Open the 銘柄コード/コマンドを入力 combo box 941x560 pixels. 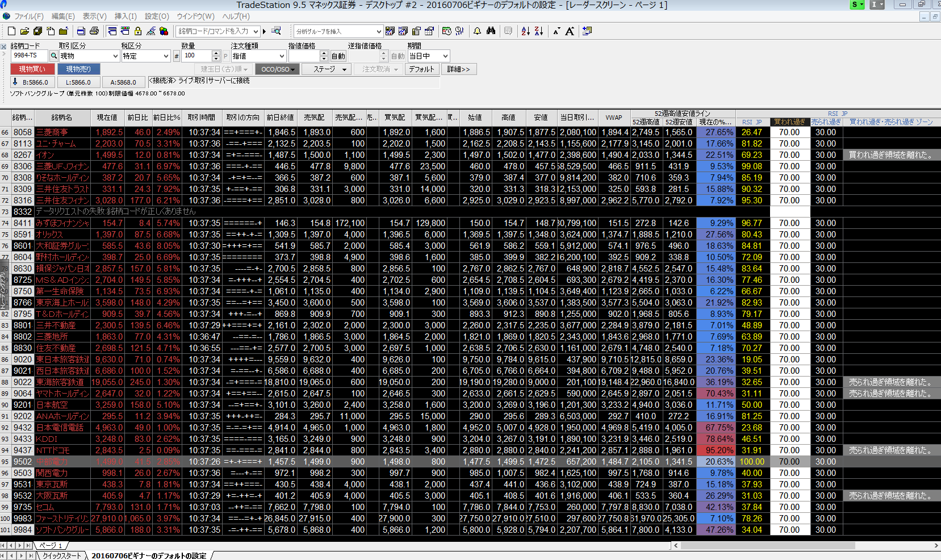coord(219,31)
